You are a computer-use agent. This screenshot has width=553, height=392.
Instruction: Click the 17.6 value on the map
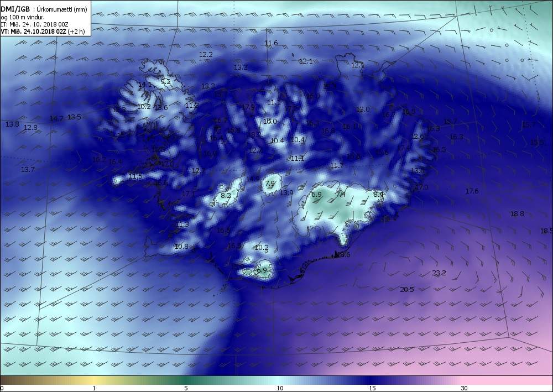pyautogui.click(x=472, y=191)
